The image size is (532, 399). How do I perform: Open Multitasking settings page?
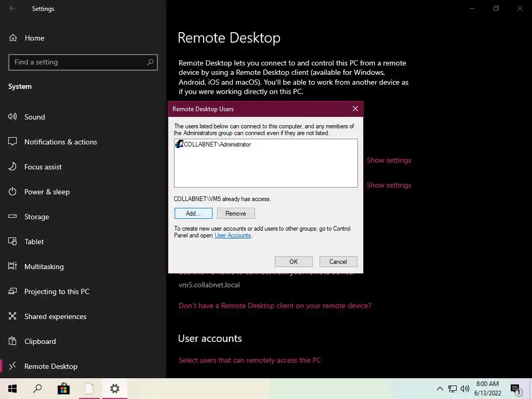pos(44,267)
